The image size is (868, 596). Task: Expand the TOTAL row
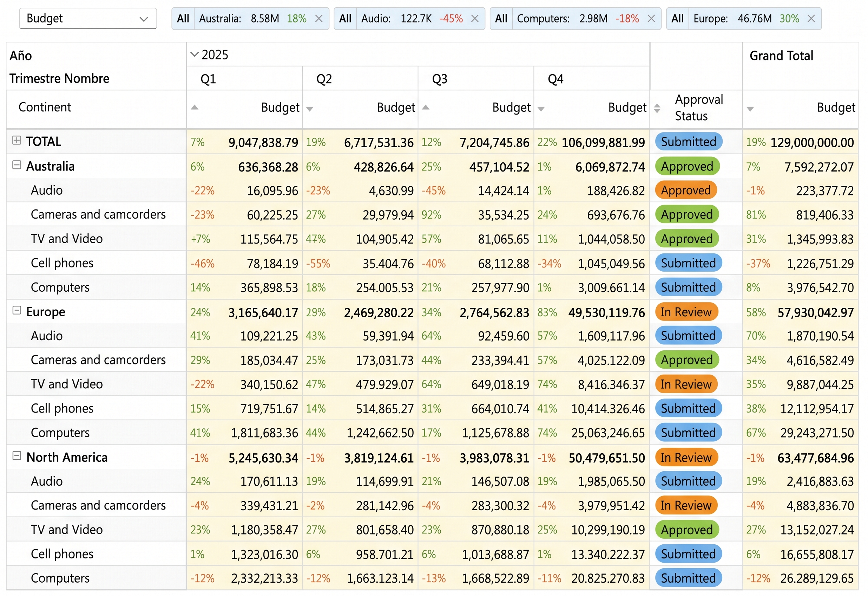17,140
